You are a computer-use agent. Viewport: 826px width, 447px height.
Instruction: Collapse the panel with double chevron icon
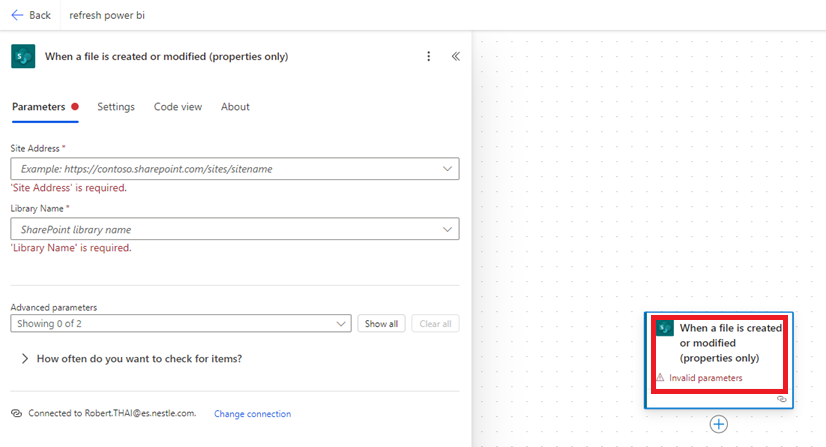(456, 57)
